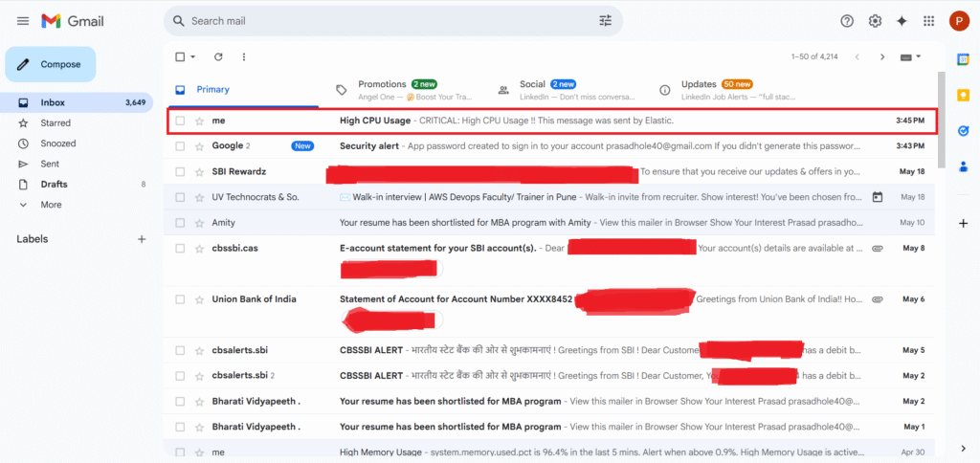Switch to the Social tab
This screenshot has width=980, height=463.
(566, 89)
